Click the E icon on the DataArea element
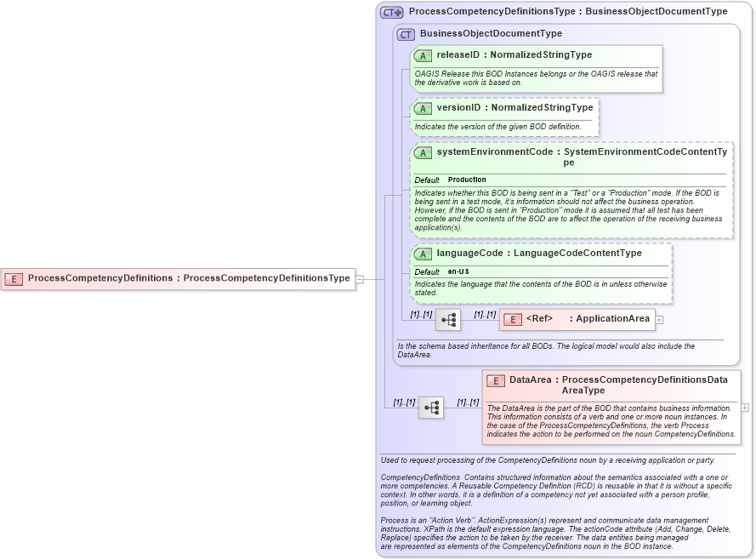The image size is (756, 559). tap(496, 380)
